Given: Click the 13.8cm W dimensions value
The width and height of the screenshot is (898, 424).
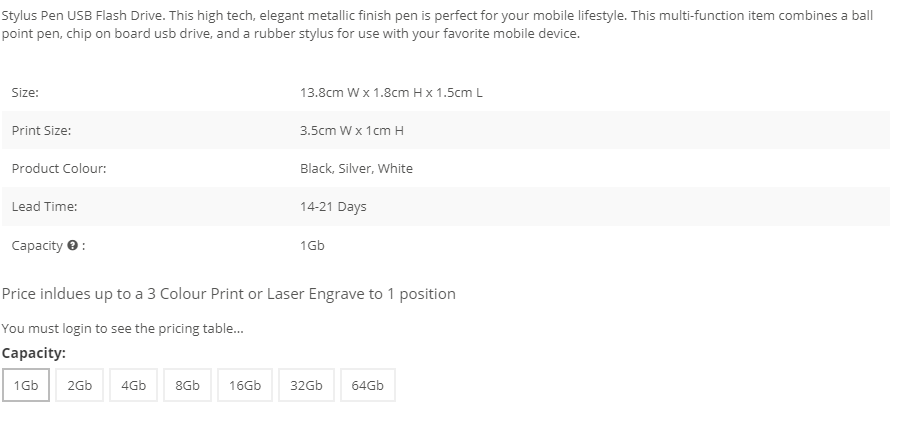Looking at the screenshot, I should click(391, 92).
